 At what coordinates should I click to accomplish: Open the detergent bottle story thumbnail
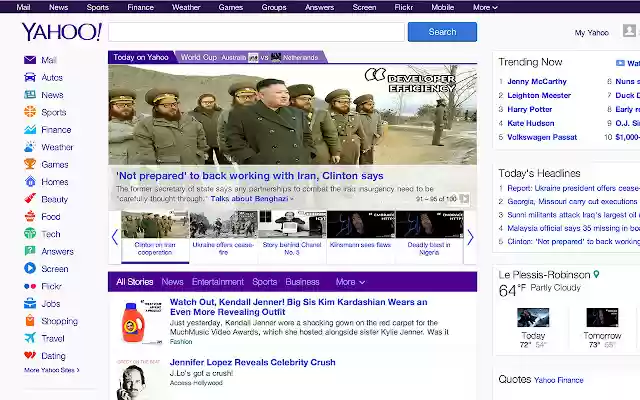pos(139,322)
